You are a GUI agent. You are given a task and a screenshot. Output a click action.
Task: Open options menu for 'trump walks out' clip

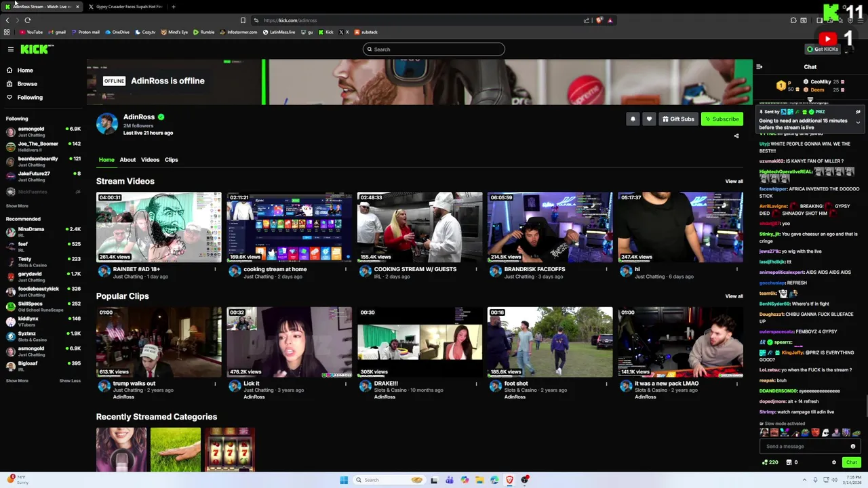tap(215, 384)
